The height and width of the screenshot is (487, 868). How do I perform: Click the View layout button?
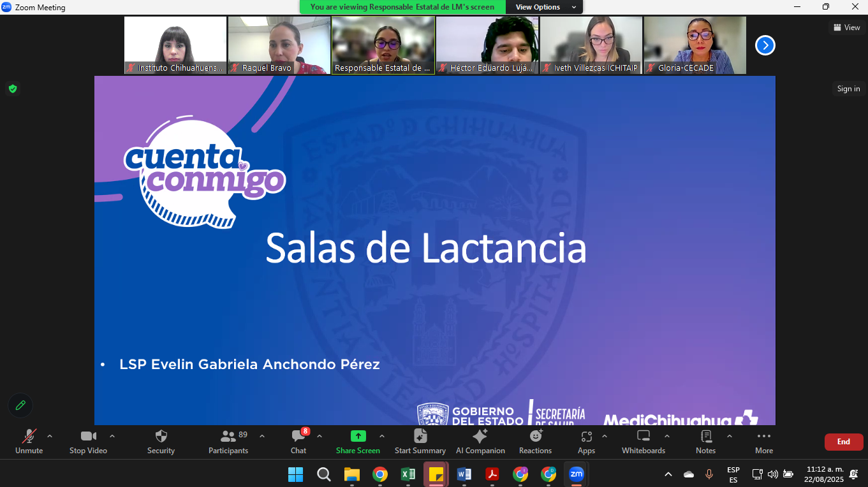(846, 27)
